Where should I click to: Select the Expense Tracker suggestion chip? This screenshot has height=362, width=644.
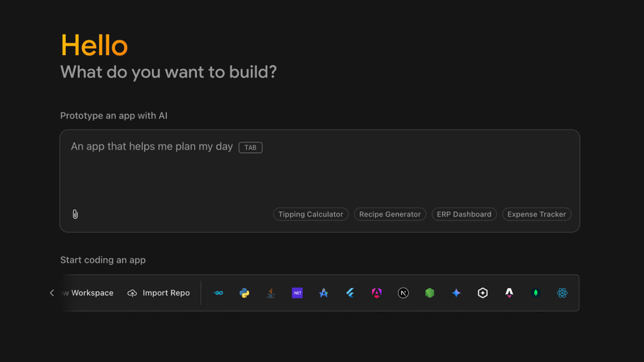click(x=537, y=214)
